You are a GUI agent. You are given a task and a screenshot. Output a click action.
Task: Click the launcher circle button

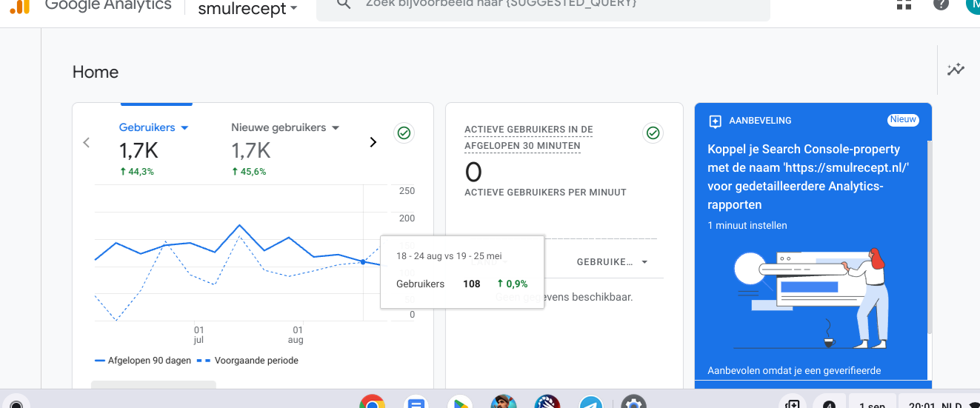(x=16, y=404)
